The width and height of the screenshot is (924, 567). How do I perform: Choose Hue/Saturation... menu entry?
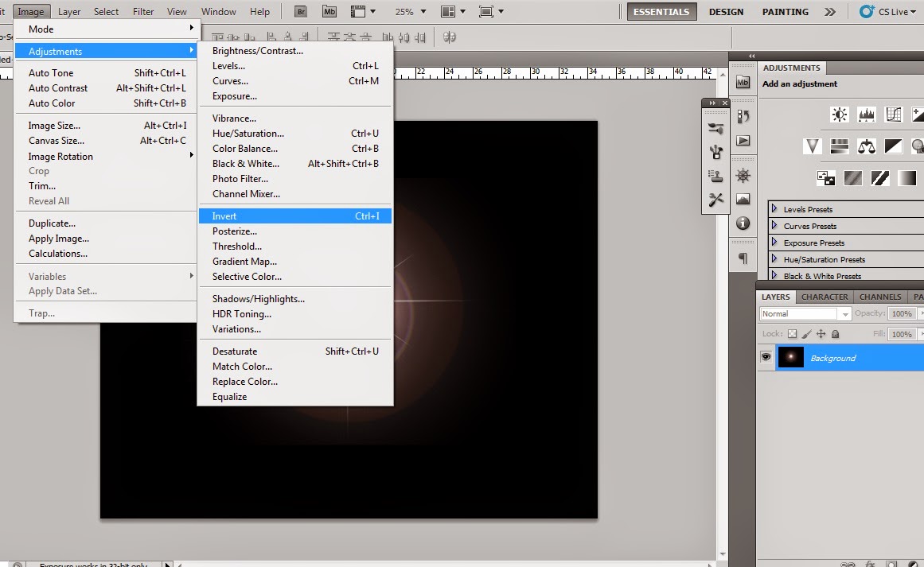click(294, 134)
